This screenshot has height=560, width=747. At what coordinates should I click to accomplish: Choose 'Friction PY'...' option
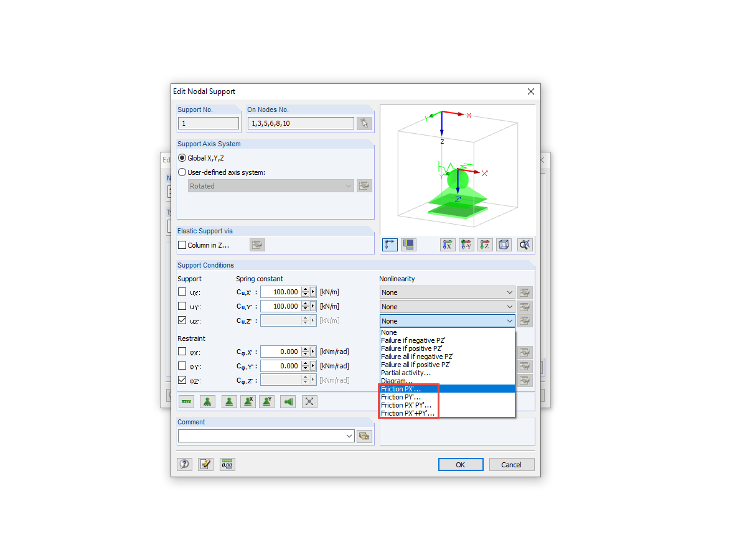coord(448,397)
